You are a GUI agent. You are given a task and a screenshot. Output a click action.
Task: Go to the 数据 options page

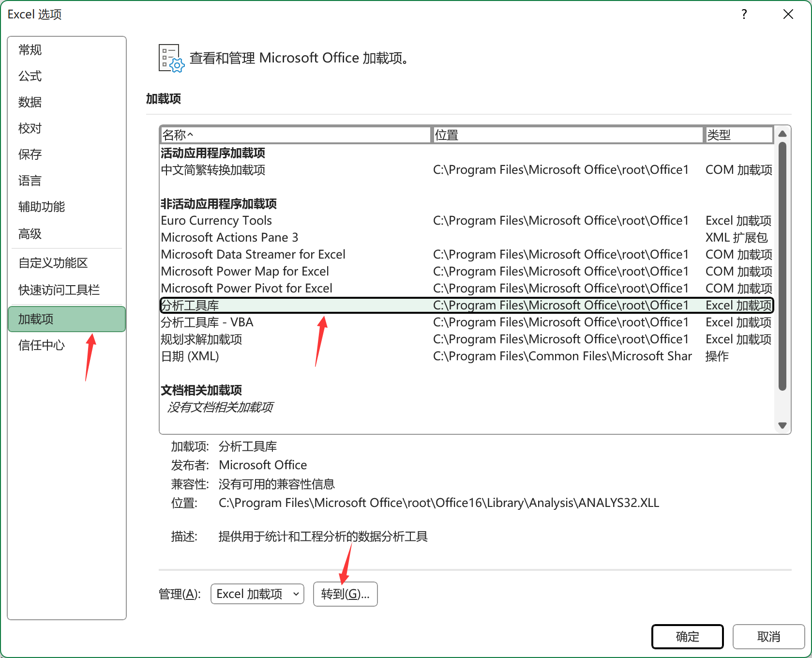67,102
